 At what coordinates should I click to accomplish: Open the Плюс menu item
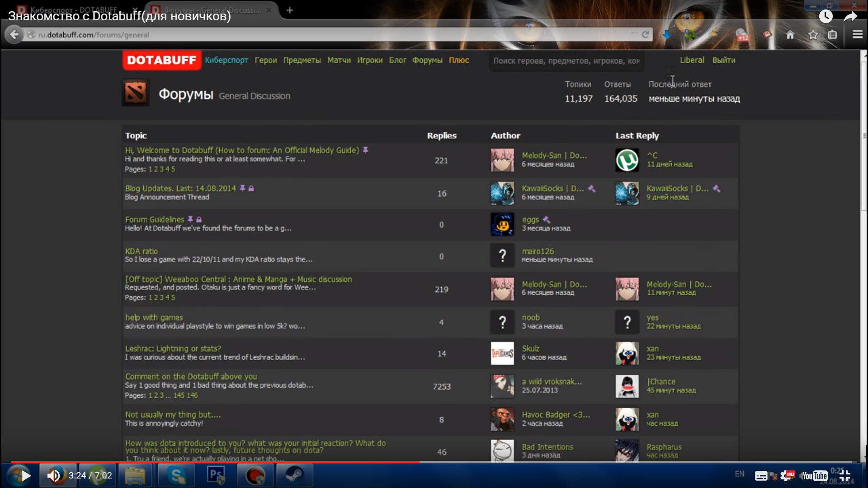click(459, 60)
